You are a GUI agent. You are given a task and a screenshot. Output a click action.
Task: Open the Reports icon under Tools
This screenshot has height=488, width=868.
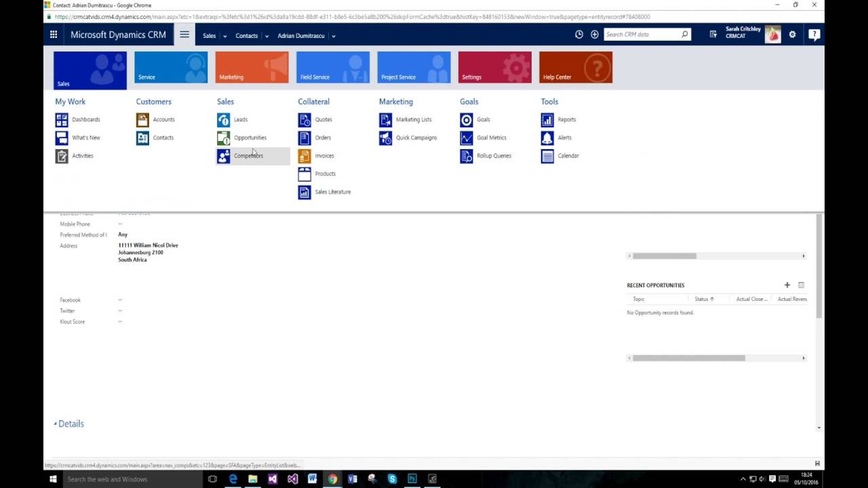coord(547,120)
